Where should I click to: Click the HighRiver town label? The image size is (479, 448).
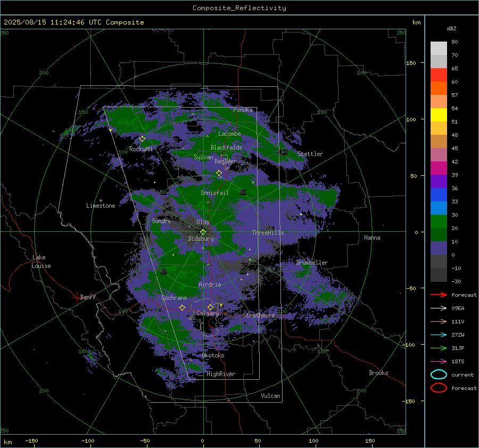221,374
